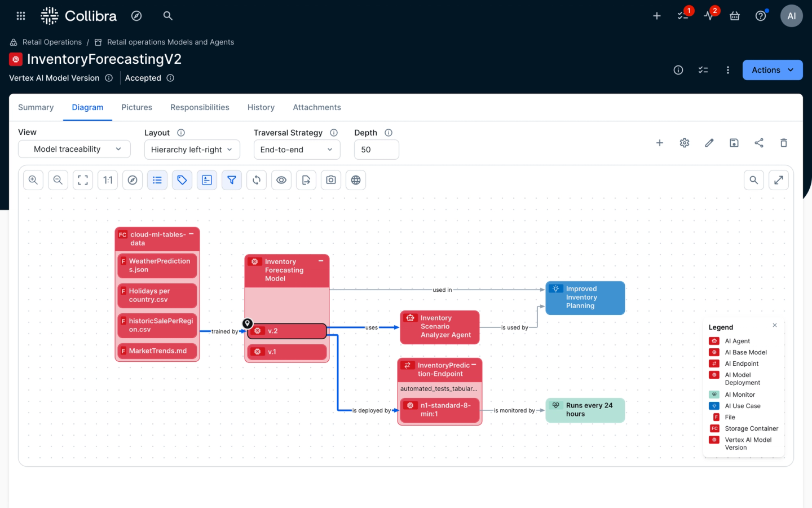The width and height of the screenshot is (812, 508).
Task: Zoom in on the diagram canvas
Action: tap(33, 179)
